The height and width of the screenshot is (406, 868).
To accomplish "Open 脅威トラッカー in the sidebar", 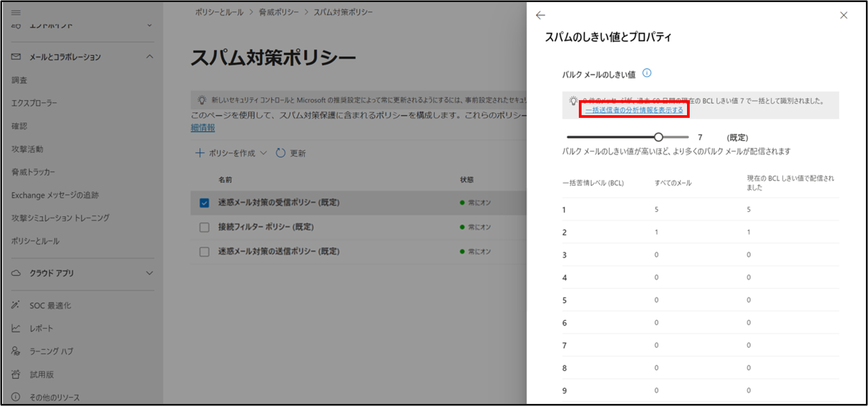I will click(33, 172).
